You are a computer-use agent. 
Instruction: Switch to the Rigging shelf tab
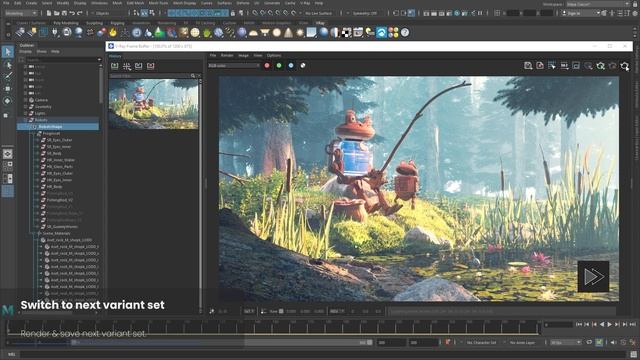pyautogui.click(x=118, y=23)
